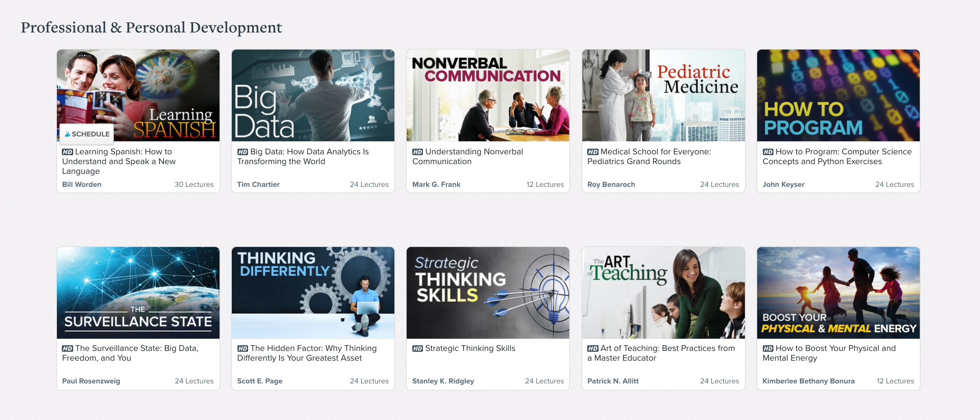This screenshot has width=980, height=420.
Task: Select Boost Your Physical & Mental Energy image
Action: pyautogui.click(x=838, y=292)
